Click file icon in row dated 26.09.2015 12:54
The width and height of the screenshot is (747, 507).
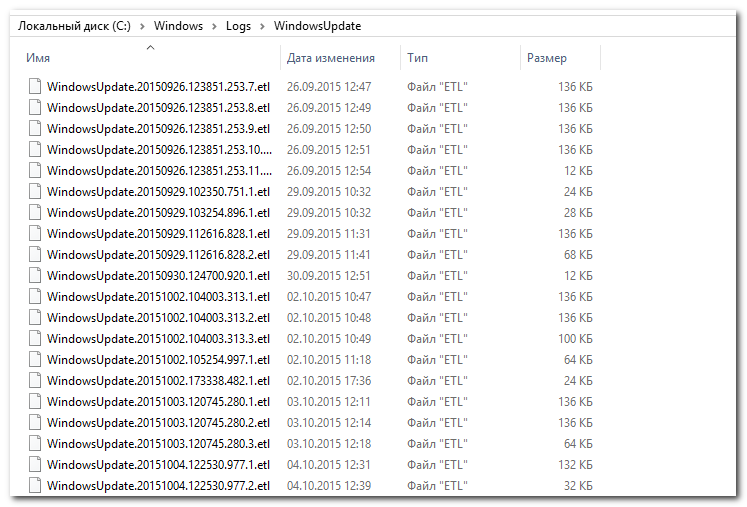coord(35,170)
